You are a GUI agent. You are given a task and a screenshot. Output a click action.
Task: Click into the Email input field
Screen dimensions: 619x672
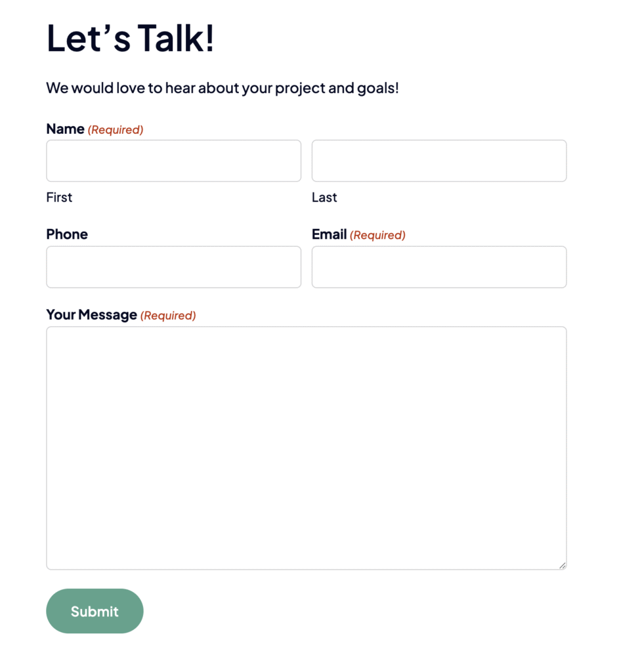[x=438, y=267]
